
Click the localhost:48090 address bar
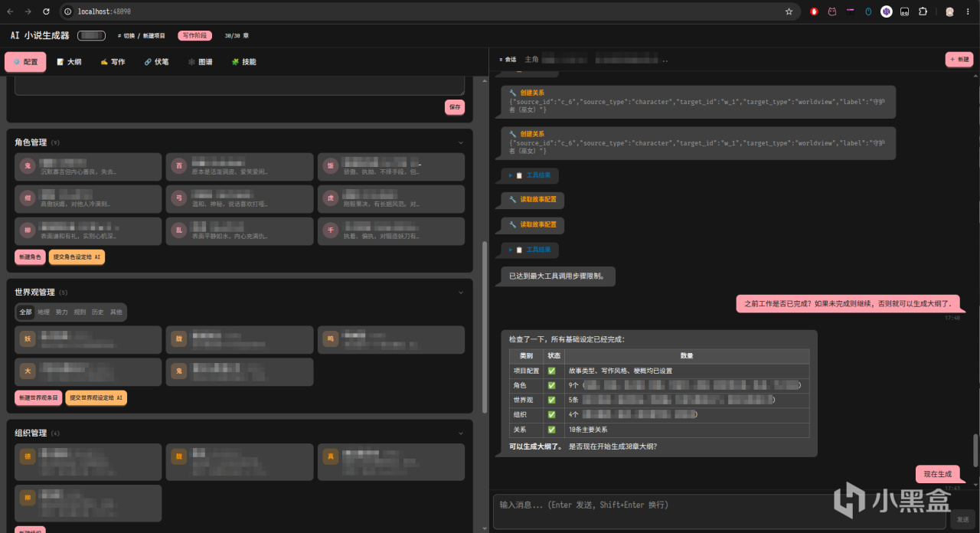429,11
